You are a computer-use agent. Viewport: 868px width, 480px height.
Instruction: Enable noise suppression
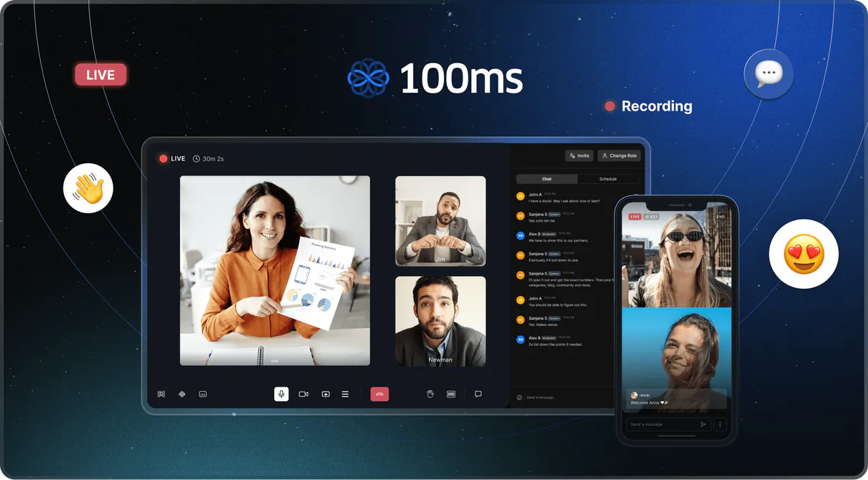coord(181,394)
